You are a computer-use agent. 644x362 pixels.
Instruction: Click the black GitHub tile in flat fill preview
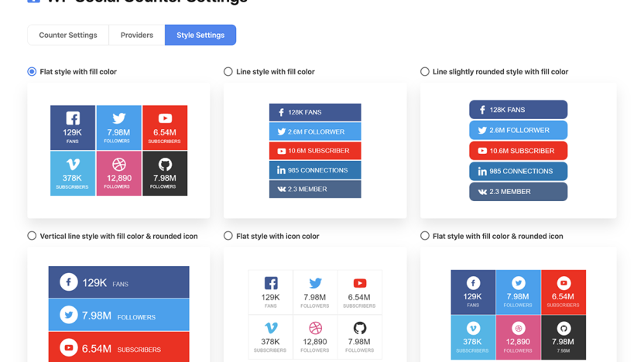(x=165, y=173)
